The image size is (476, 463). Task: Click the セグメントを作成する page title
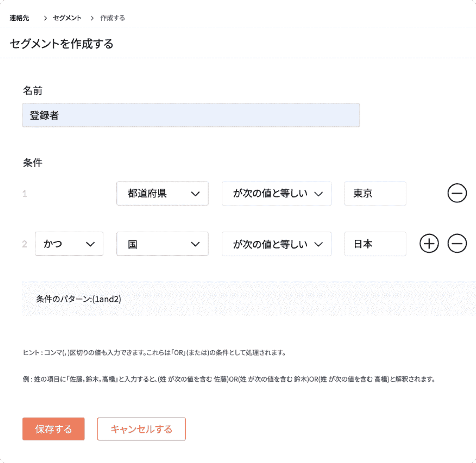(62, 43)
